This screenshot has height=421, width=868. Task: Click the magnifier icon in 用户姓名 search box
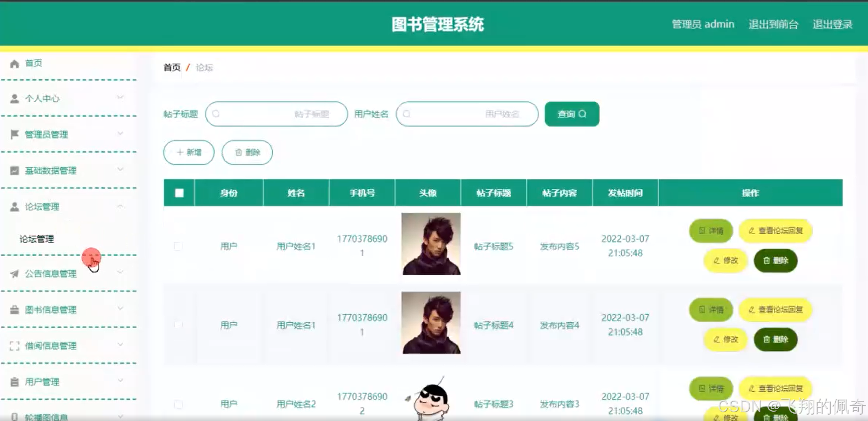point(407,114)
